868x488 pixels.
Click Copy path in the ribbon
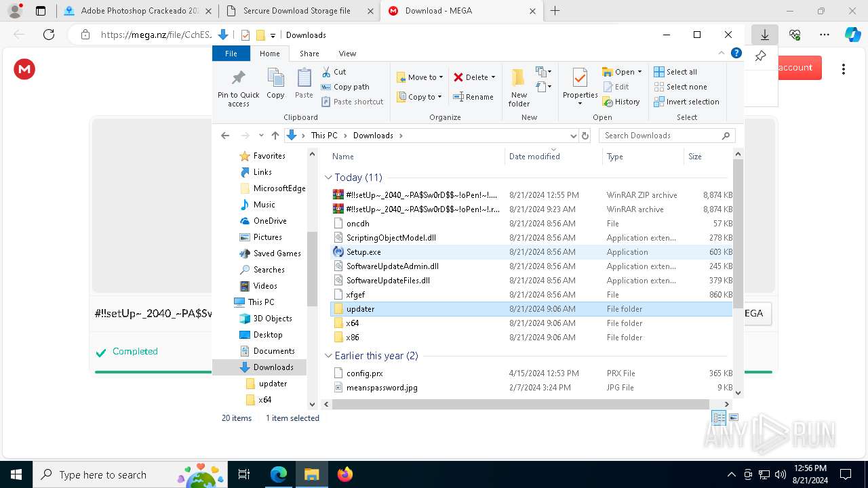[345, 87]
